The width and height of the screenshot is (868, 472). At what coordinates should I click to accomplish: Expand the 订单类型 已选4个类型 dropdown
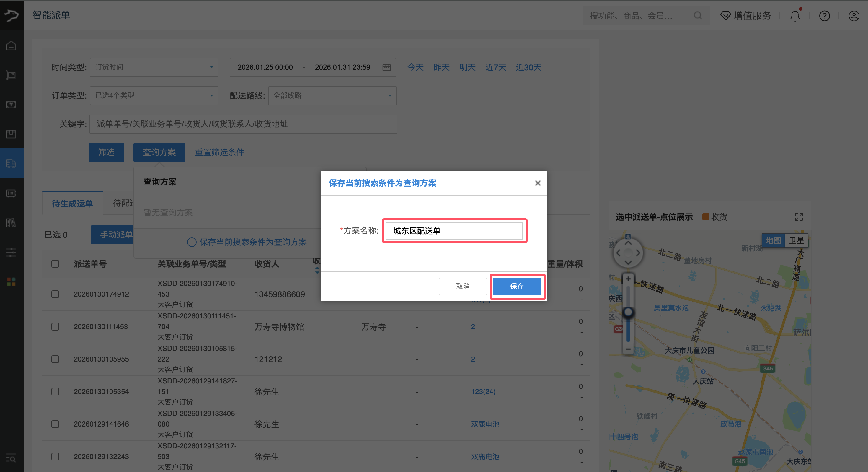[154, 95]
